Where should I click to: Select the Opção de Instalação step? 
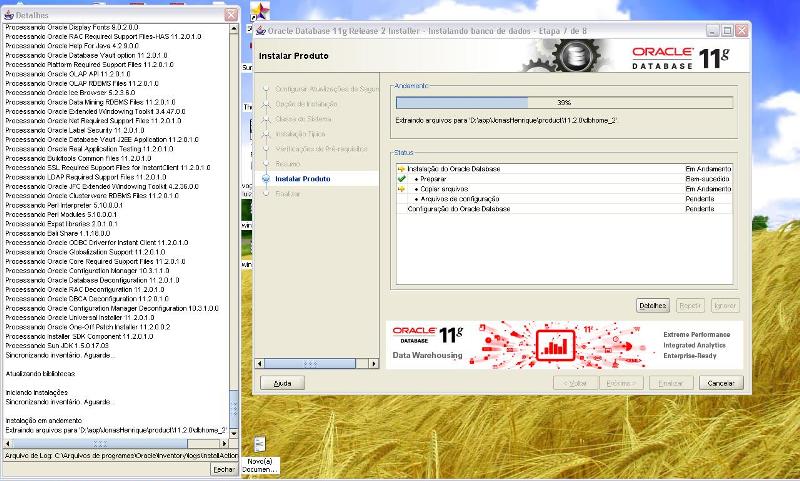306,104
